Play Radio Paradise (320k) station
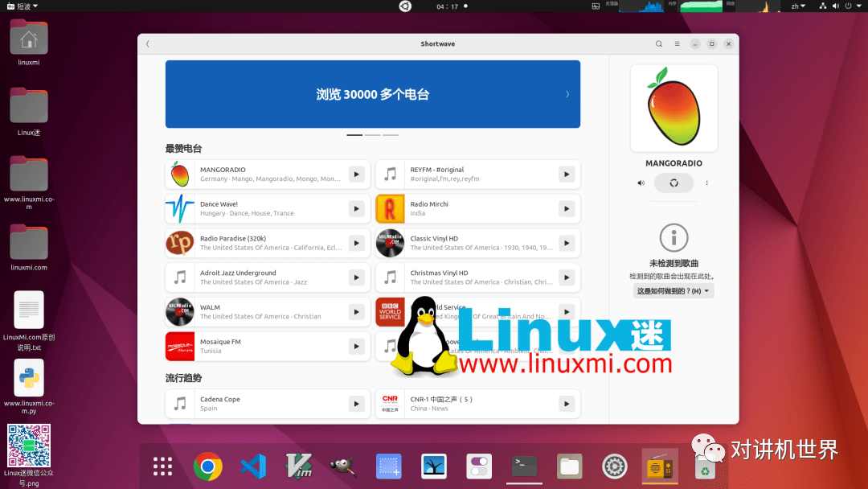 click(x=357, y=243)
